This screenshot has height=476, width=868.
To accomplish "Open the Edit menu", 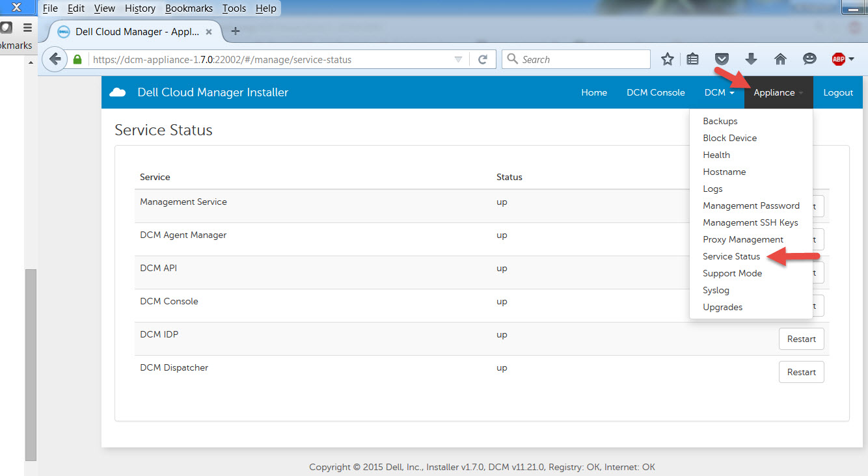I will coord(76,8).
